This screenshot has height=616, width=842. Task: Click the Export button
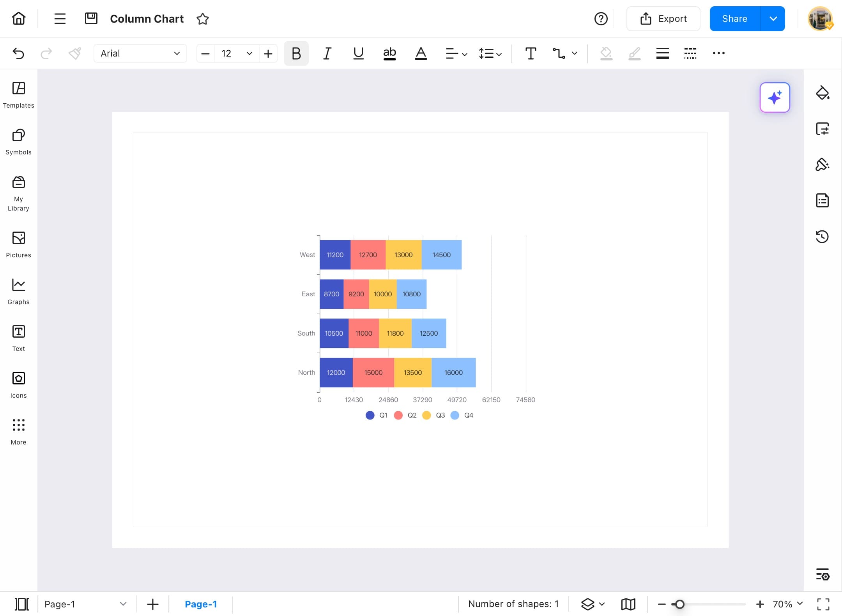[663, 18]
